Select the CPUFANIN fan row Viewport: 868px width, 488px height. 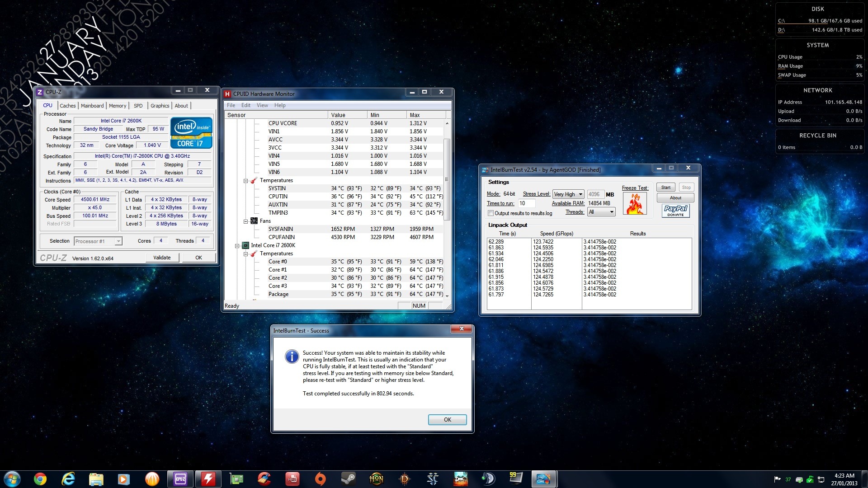334,237
